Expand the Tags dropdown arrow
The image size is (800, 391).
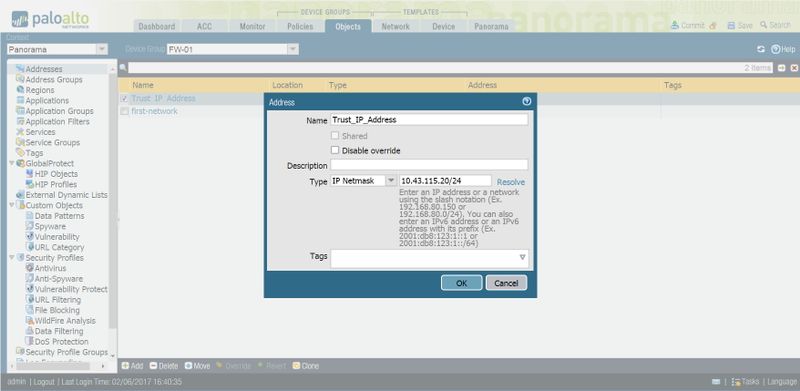522,257
